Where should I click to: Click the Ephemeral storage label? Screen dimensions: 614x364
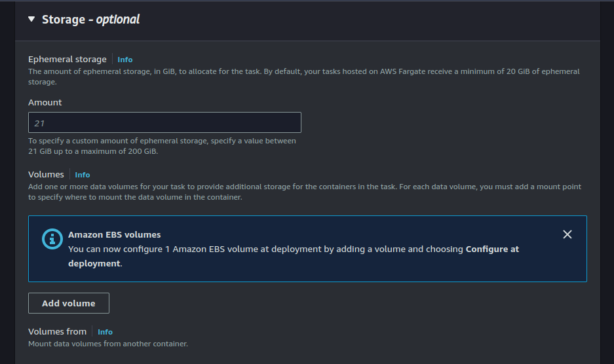click(67, 60)
